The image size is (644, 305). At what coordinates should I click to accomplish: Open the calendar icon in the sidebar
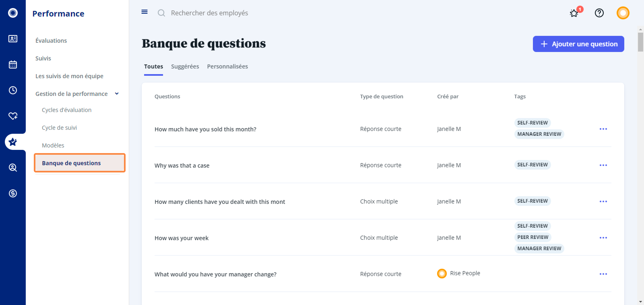coord(13,64)
